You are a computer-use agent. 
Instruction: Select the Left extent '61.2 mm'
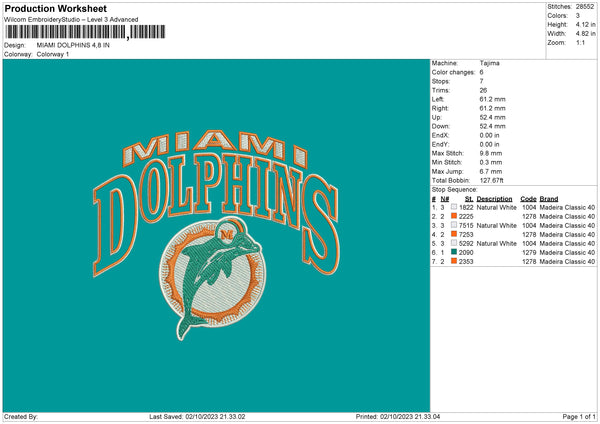492,99
